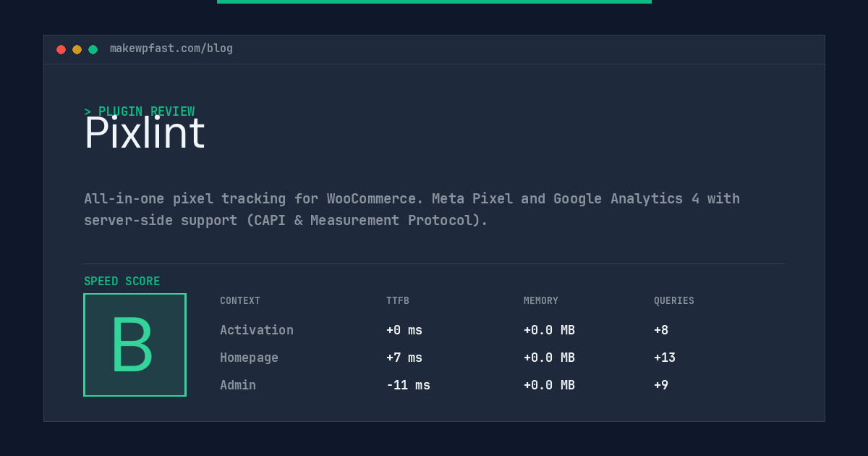Click the +7 ms Homepage TTFB value
This screenshot has height=456, width=868.
pyautogui.click(x=404, y=358)
